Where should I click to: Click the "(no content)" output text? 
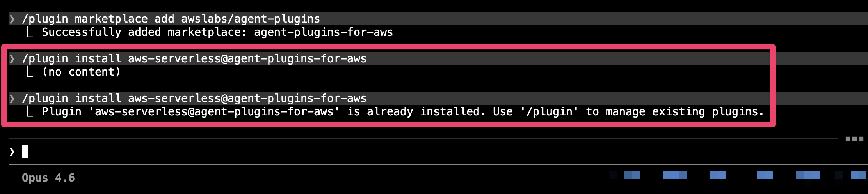tap(81, 72)
